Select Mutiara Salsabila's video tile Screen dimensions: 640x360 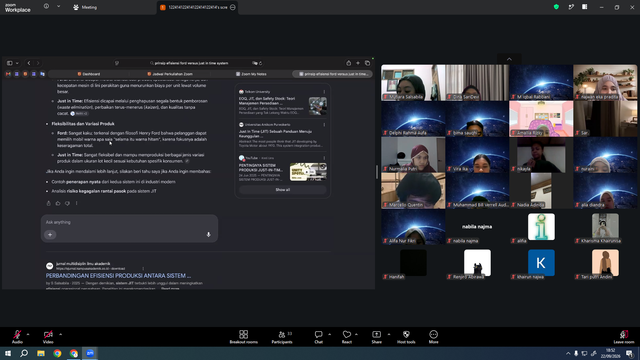click(x=413, y=82)
